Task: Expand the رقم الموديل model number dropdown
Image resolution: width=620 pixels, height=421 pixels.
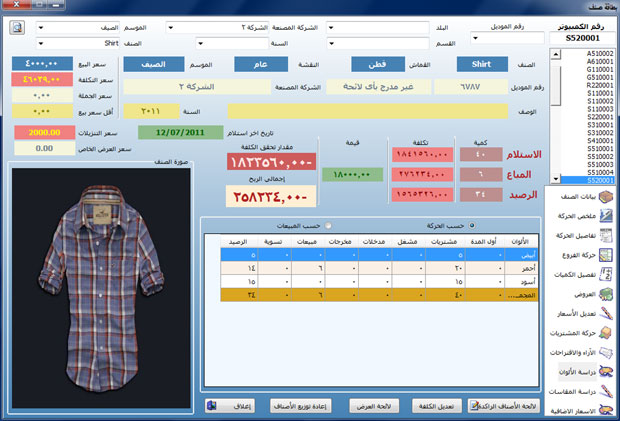Action: click(x=475, y=38)
